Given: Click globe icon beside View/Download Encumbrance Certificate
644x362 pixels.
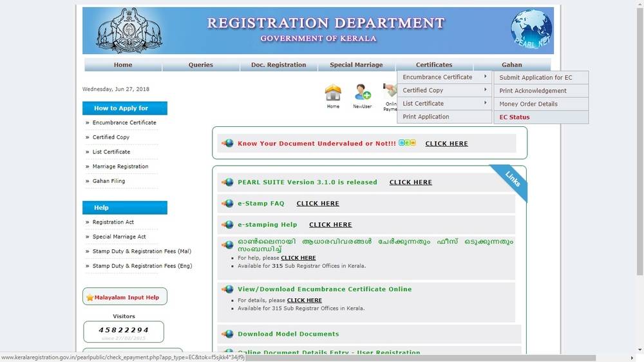Looking at the screenshot, I should 227,289.
